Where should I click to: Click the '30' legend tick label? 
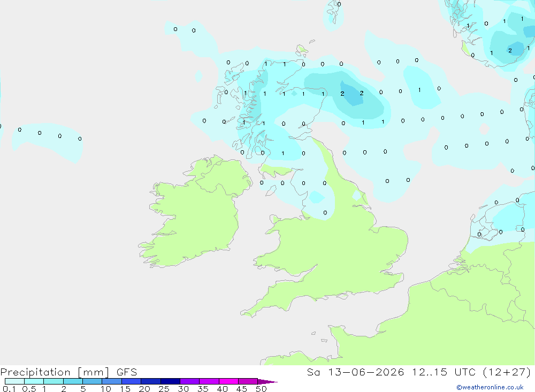pyautogui.click(x=183, y=389)
